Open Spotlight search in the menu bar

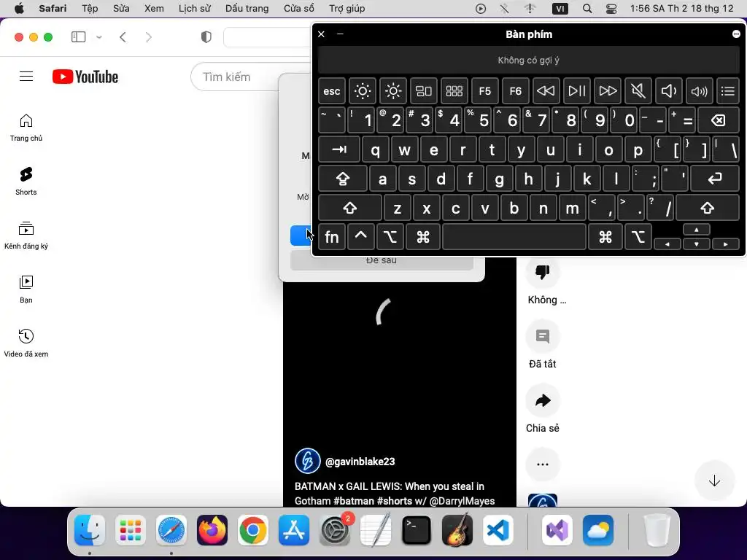[587, 9]
